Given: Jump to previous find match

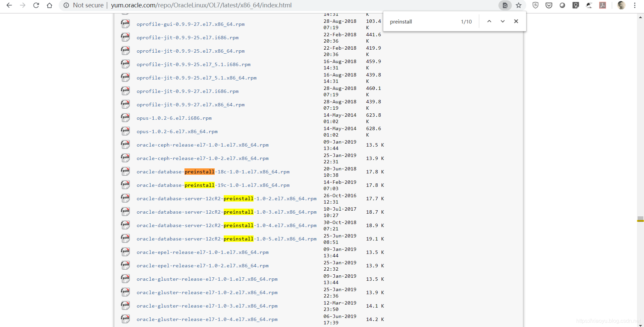Looking at the screenshot, I should coord(489,21).
